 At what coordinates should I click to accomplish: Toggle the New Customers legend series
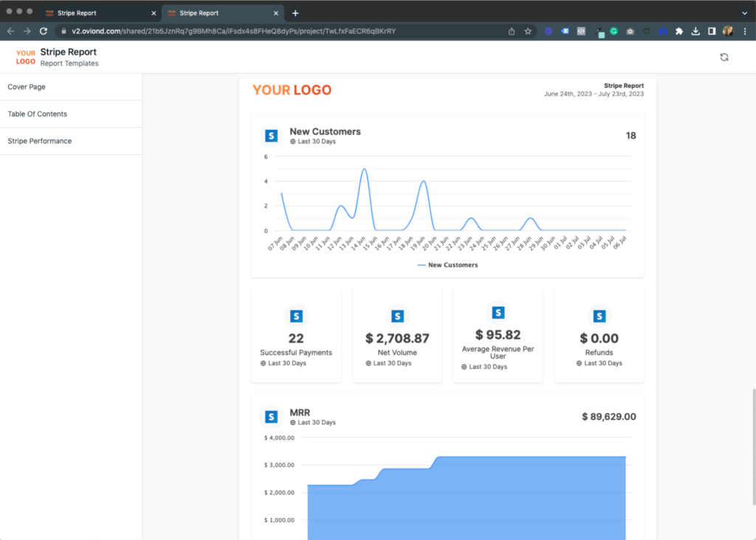447,265
